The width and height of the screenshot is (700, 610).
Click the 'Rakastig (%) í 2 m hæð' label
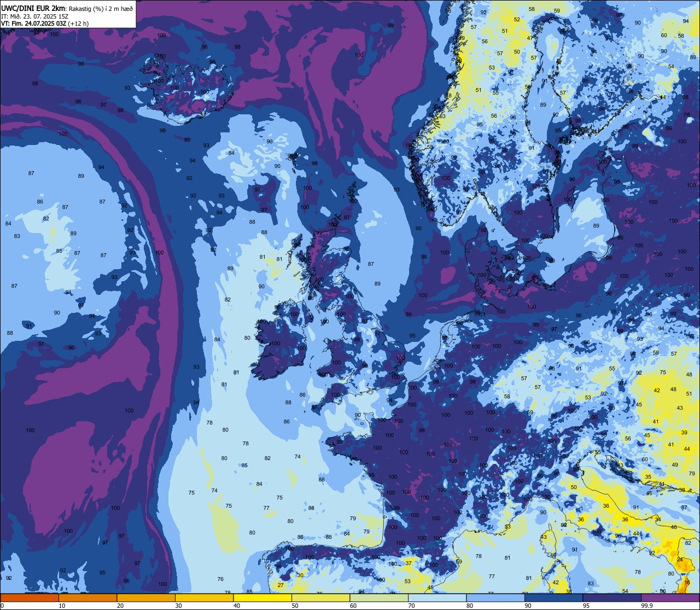click(x=101, y=8)
